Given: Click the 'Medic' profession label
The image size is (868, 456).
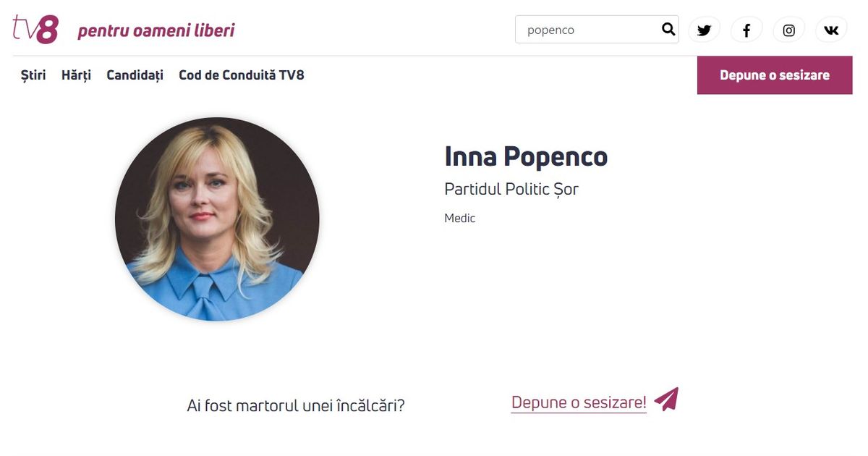Looking at the screenshot, I should click(460, 218).
